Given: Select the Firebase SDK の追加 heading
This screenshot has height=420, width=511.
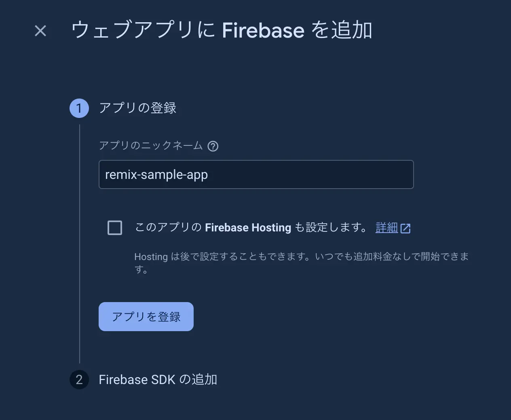Looking at the screenshot, I should point(158,380).
